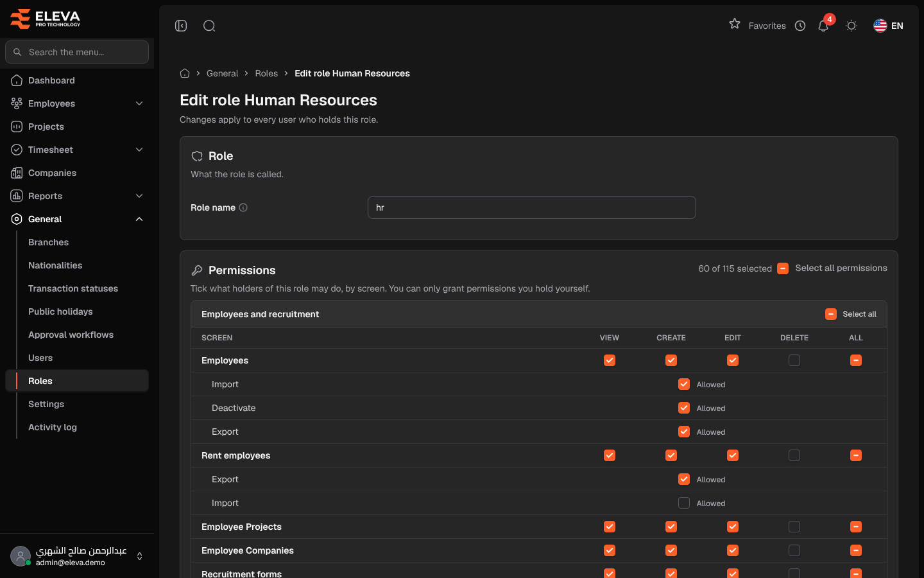Open Branches in the General menu
The height and width of the screenshot is (578, 924).
[48, 242]
